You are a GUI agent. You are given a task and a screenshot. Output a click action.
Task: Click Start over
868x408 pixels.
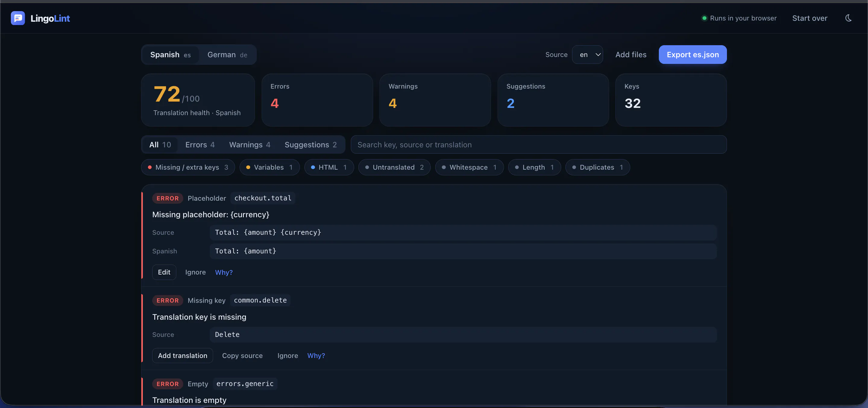(810, 18)
